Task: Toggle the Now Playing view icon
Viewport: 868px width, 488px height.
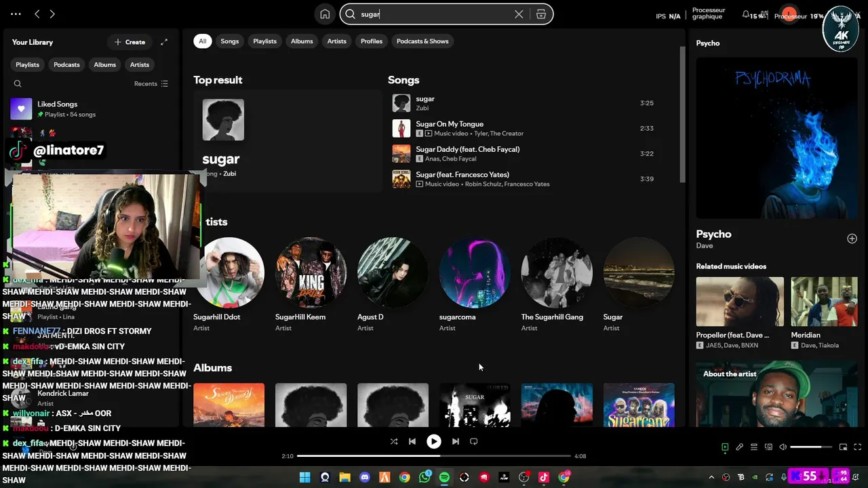Action: click(x=725, y=447)
